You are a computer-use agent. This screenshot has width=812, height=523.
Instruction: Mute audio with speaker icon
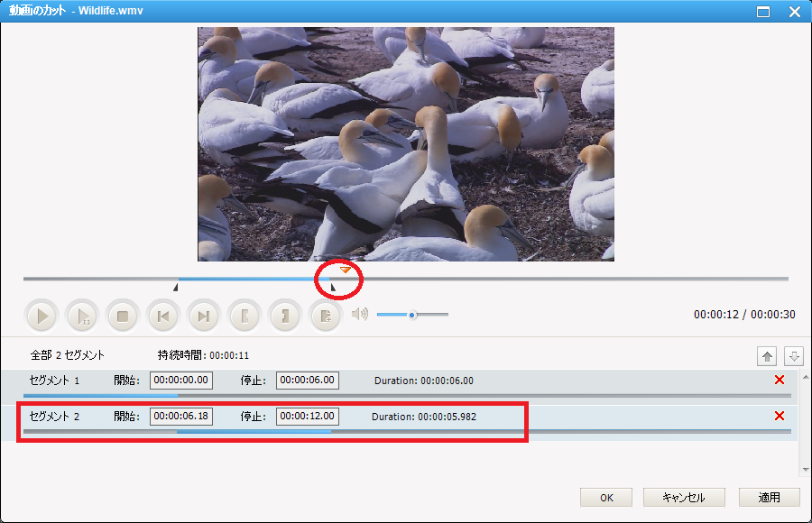click(360, 315)
